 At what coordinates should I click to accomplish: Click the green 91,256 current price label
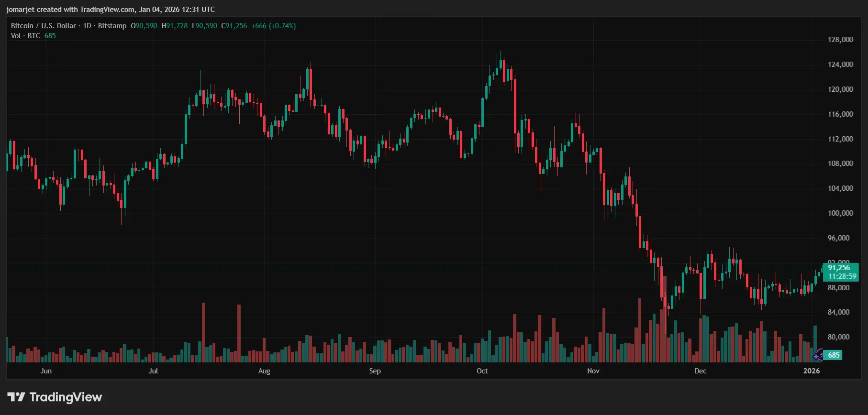coord(839,268)
